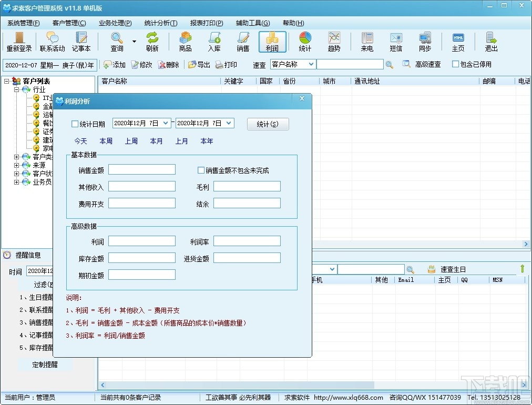The image size is (532, 405).
Task: Open the 商品 (products) tool
Action: [185, 42]
